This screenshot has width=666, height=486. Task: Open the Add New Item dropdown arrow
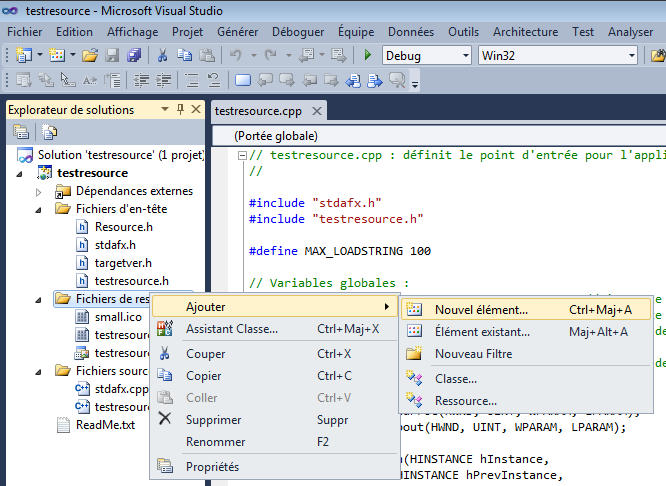click(x=73, y=55)
